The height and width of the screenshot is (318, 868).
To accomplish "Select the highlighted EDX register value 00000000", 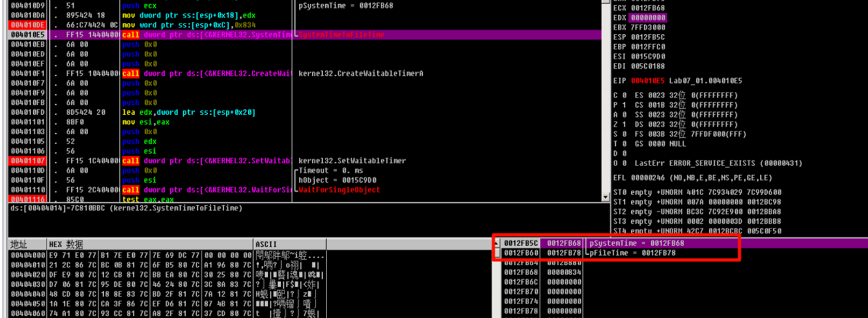I will [x=648, y=17].
